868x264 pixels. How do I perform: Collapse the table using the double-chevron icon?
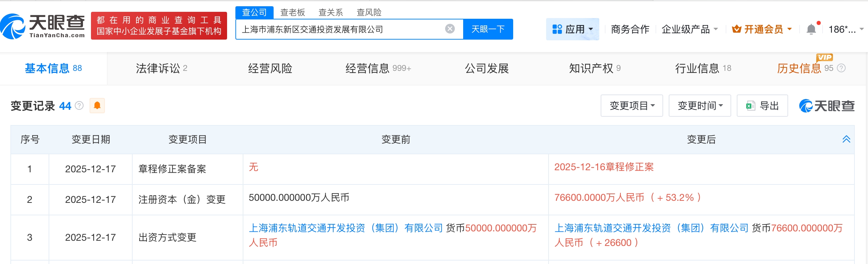(x=846, y=139)
